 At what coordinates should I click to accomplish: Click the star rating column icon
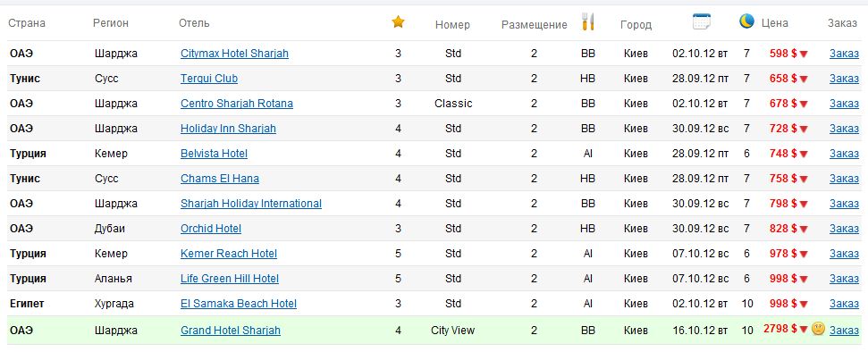click(x=398, y=22)
